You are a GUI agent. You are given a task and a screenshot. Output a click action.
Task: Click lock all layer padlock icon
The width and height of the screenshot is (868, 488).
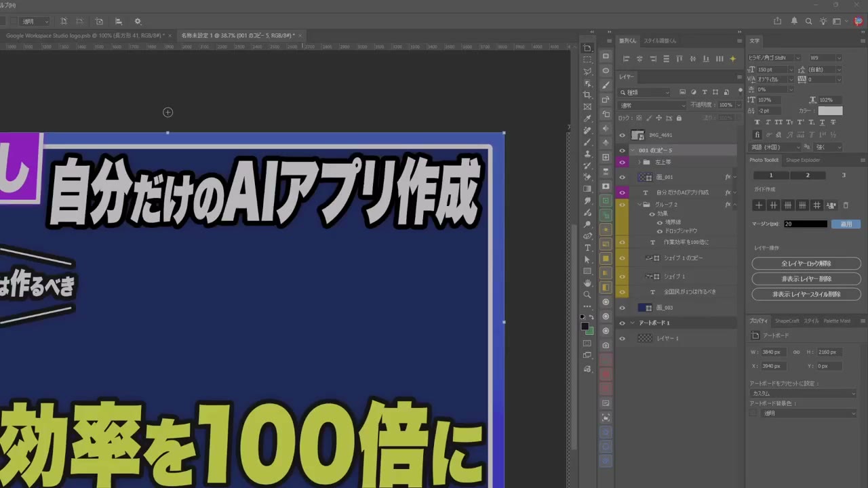click(679, 119)
